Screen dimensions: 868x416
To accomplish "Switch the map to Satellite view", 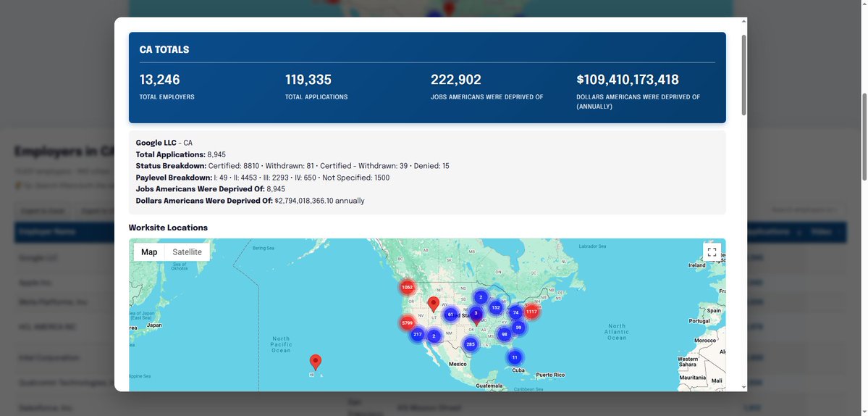I will click(x=187, y=252).
